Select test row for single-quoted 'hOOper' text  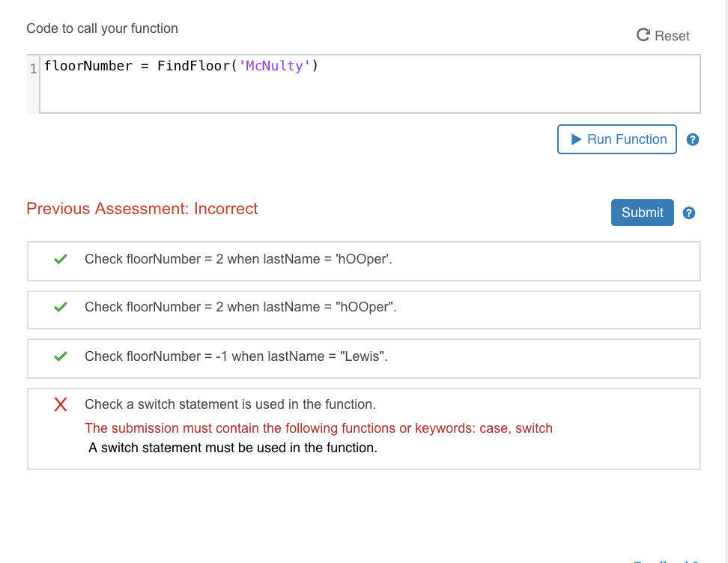238,259
